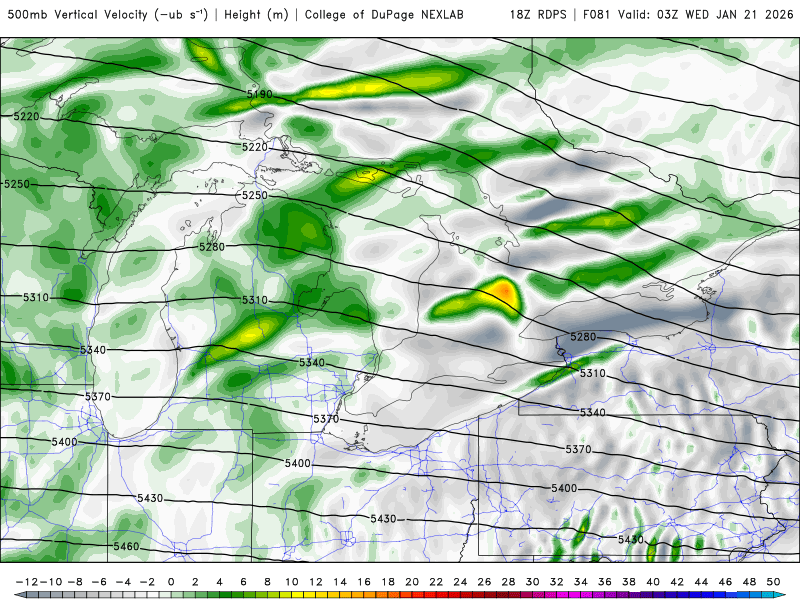
Task: Click the 0 value on the color scale
Action: point(171,582)
